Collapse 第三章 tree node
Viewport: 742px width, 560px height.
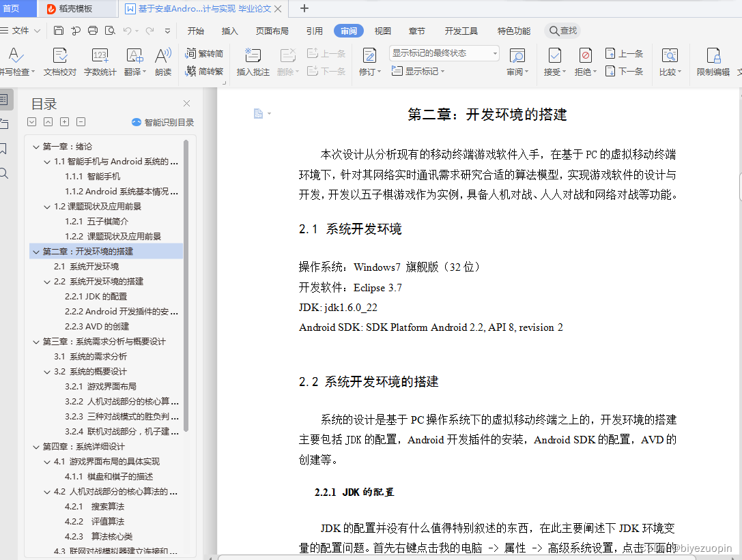(x=36, y=342)
